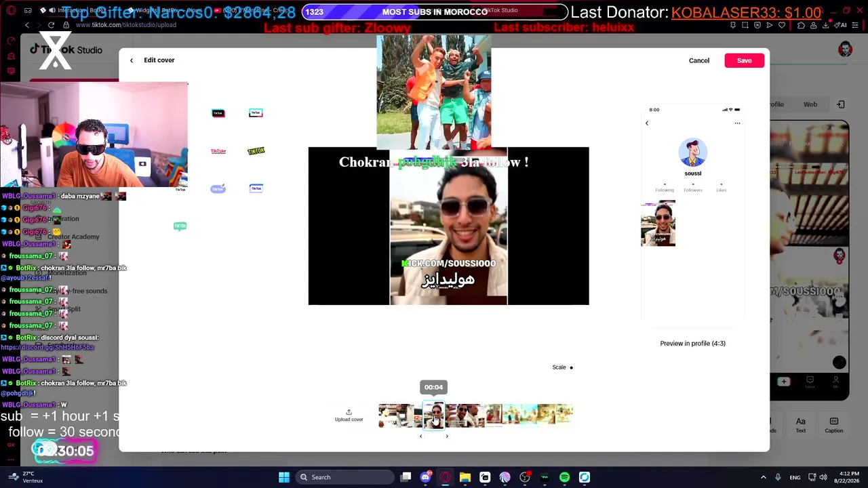Open the browser AI assistant icon
This screenshot has width=868, height=488.
click(842, 25)
